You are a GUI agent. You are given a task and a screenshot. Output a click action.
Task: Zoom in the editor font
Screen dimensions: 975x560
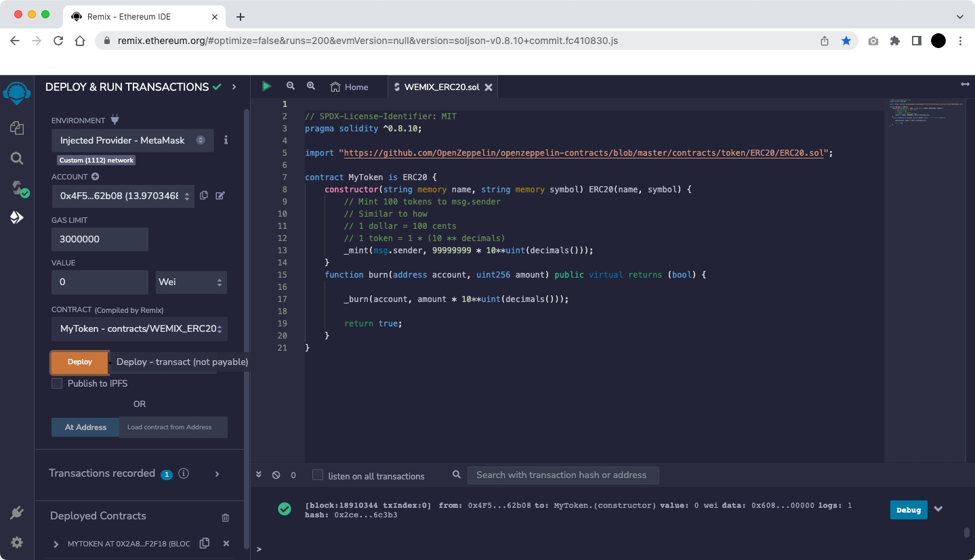click(311, 86)
